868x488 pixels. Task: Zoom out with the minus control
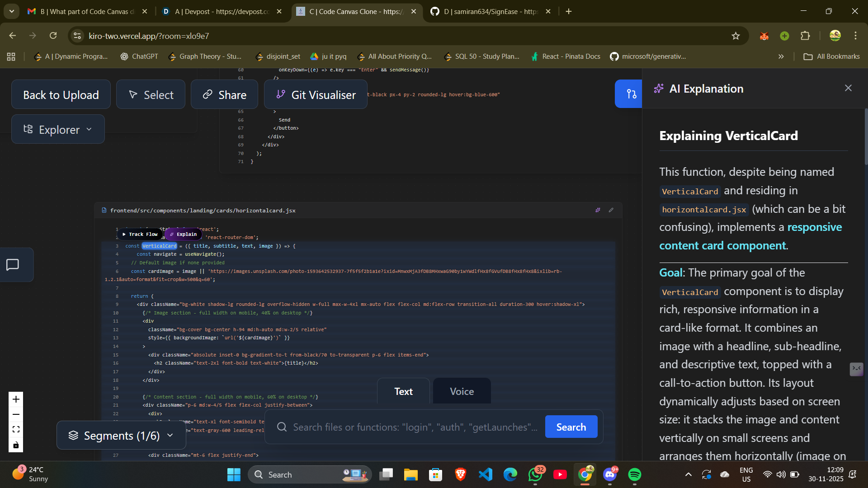click(16, 414)
